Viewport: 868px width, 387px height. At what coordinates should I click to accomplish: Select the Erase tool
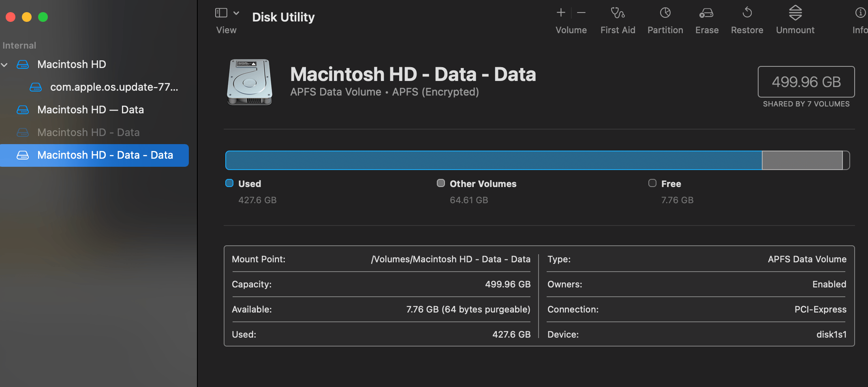tap(707, 19)
